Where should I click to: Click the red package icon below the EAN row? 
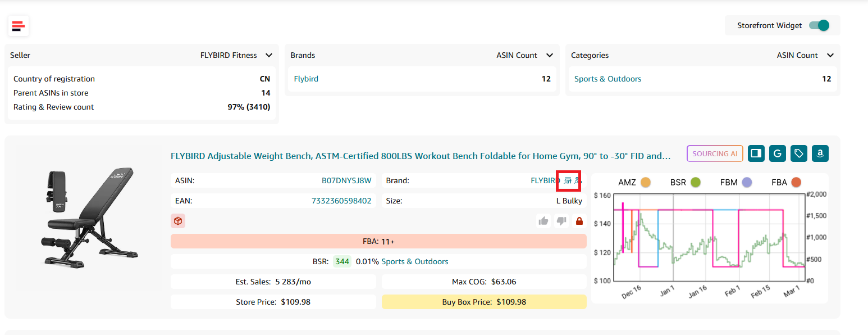point(178,220)
